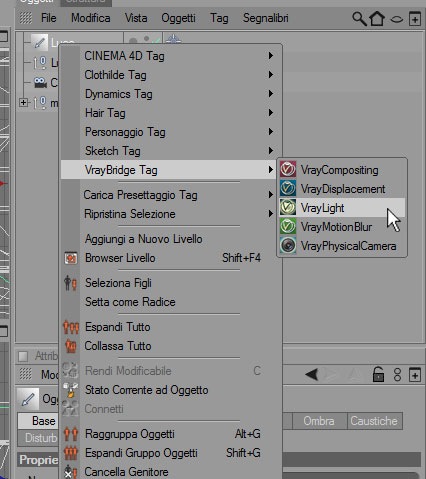426x479 pixels.
Task: Choose the VrayDisplacement tag icon
Action: [x=288, y=188]
